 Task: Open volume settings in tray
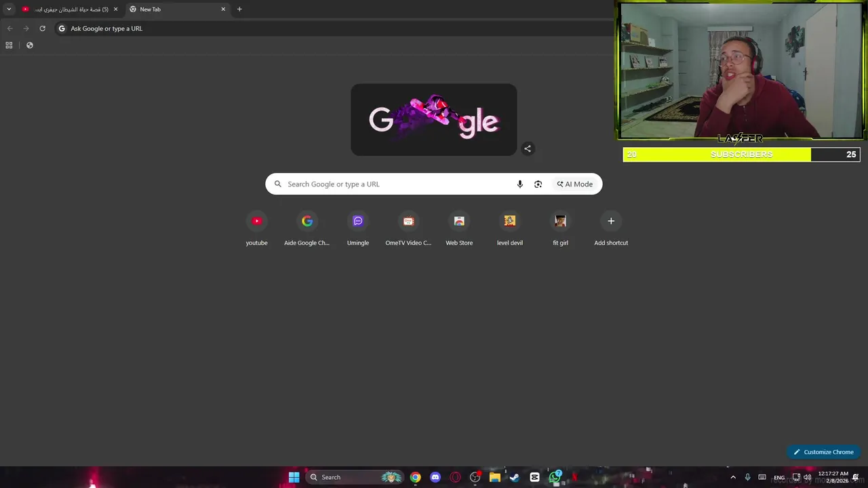tap(807, 477)
